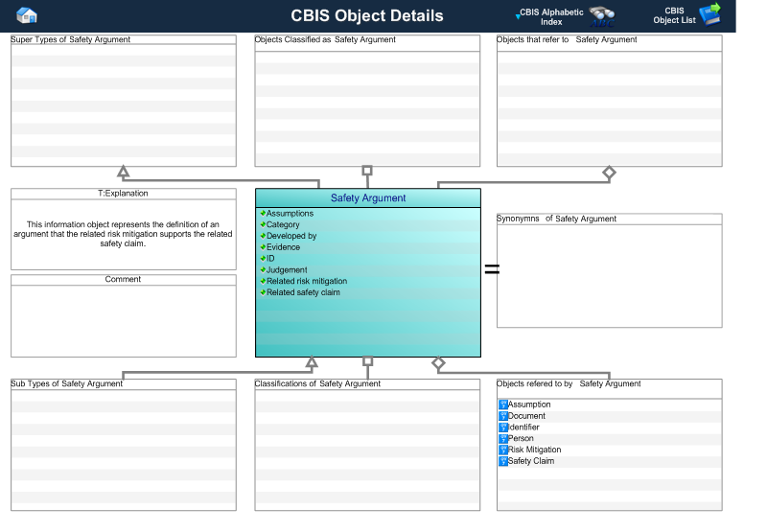Open the CBIS Object List link
Image resolution: width=767 pixels, height=532 pixels.
(x=674, y=15)
